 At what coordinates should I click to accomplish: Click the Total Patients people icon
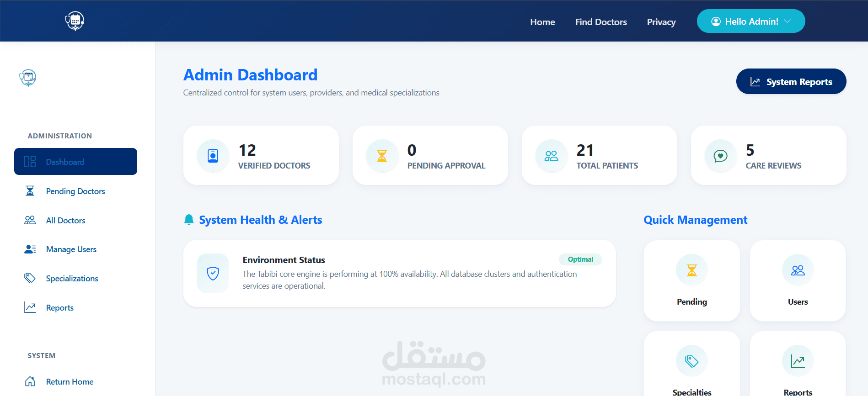coord(552,156)
